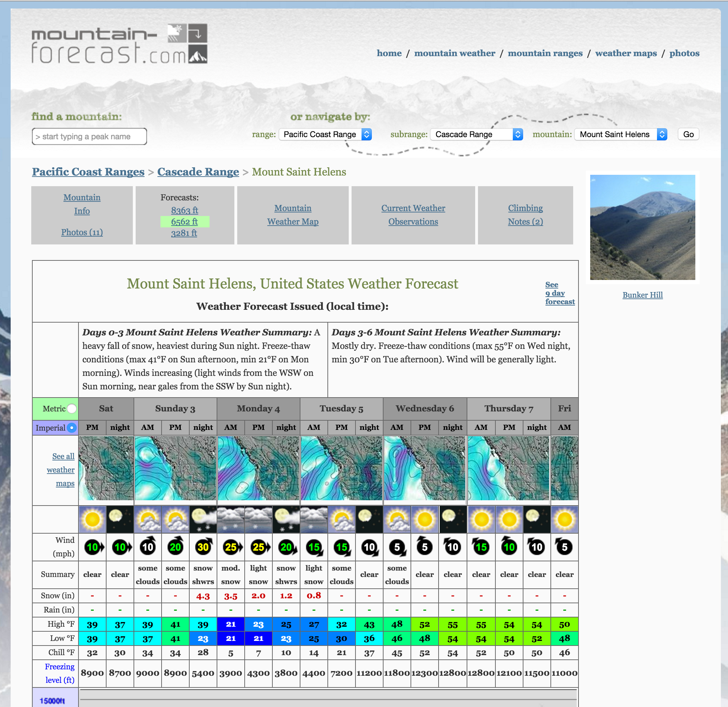Click Friday AM wind 5 icon
Image resolution: width=728 pixels, height=707 pixels.
coord(564,546)
